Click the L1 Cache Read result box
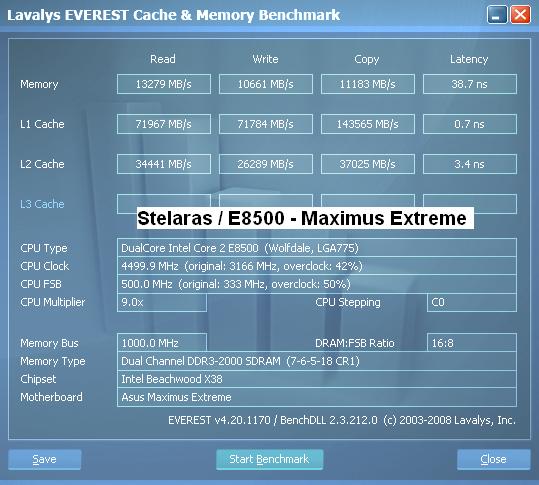 (164, 124)
